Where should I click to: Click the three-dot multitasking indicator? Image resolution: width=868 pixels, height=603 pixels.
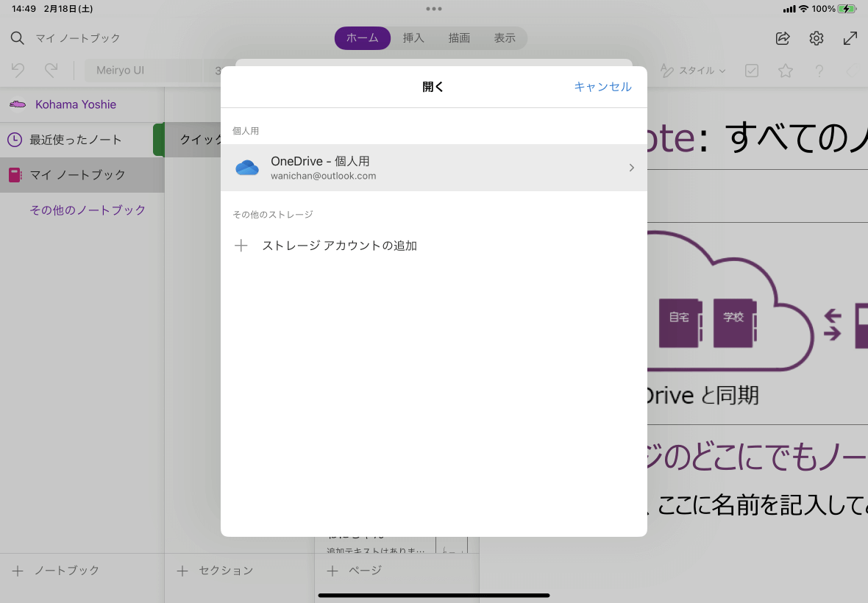click(x=434, y=9)
